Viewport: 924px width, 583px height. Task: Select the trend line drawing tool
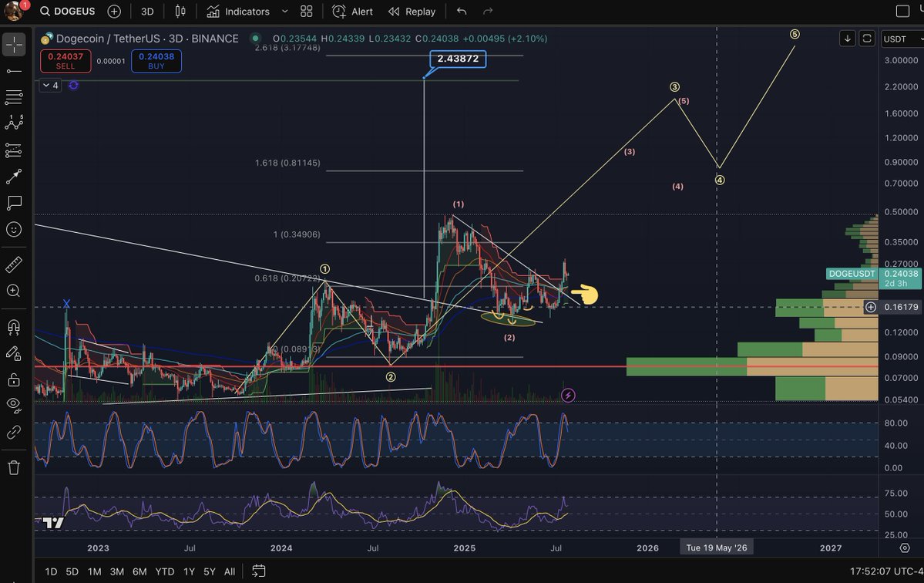(14, 71)
